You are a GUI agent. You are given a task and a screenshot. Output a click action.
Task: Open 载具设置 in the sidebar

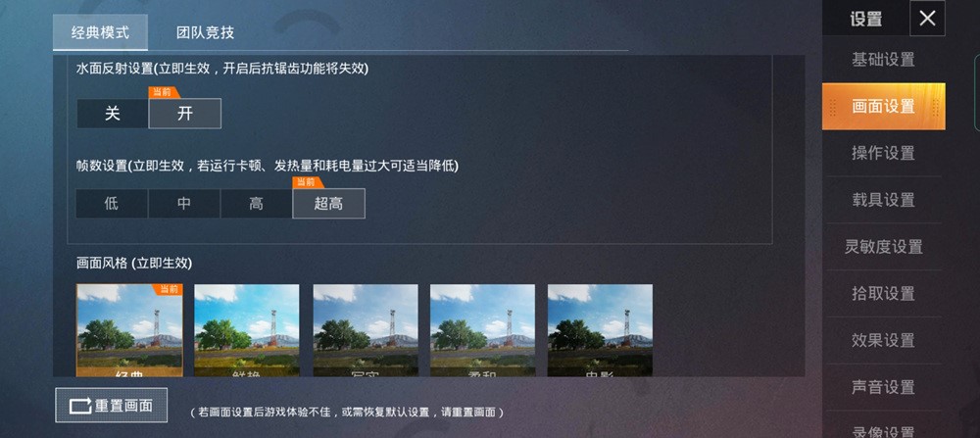(x=883, y=200)
